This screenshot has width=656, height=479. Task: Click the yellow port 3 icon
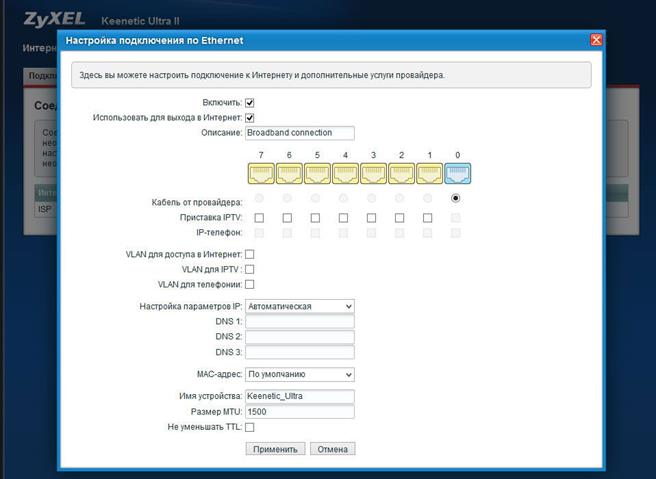(x=373, y=174)
